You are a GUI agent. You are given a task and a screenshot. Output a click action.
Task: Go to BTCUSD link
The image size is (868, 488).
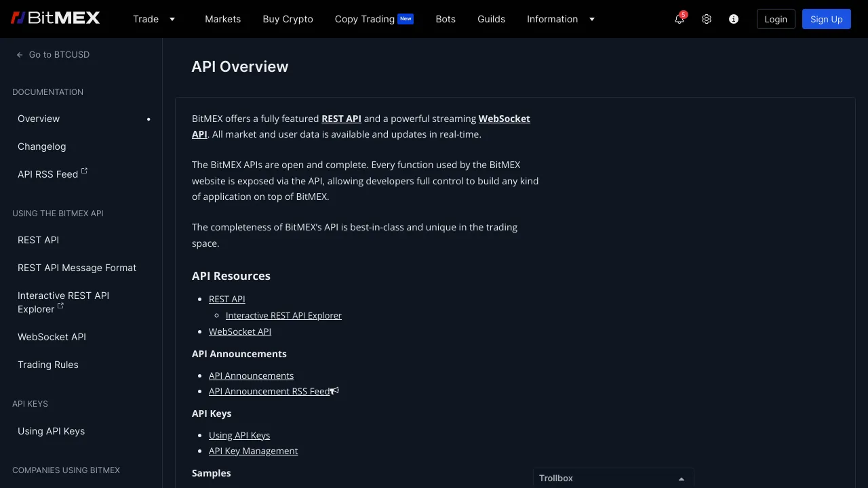(59, 54)
